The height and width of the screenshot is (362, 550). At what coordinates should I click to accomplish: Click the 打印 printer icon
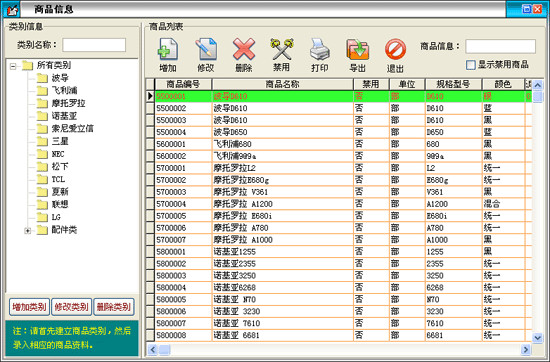(x=320, y=49)
